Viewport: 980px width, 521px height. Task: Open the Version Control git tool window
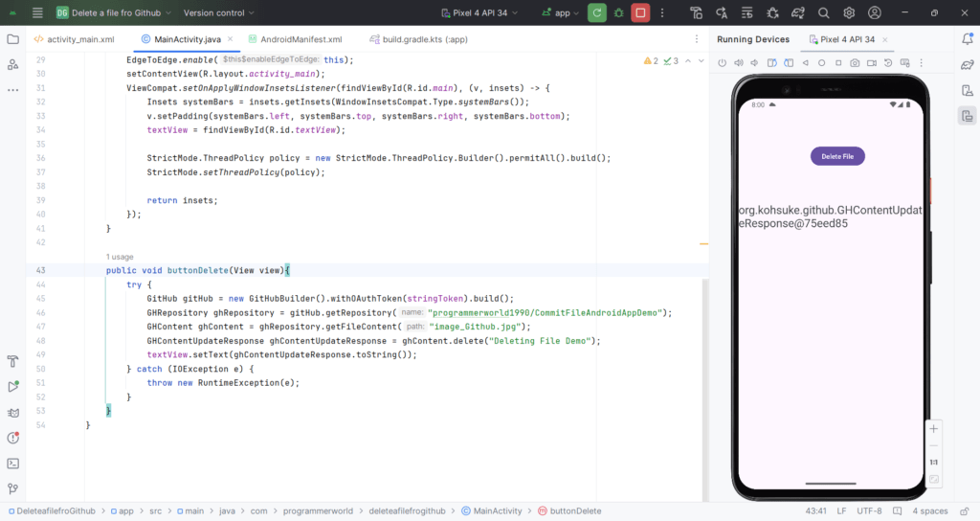click(x=12, y=488)
